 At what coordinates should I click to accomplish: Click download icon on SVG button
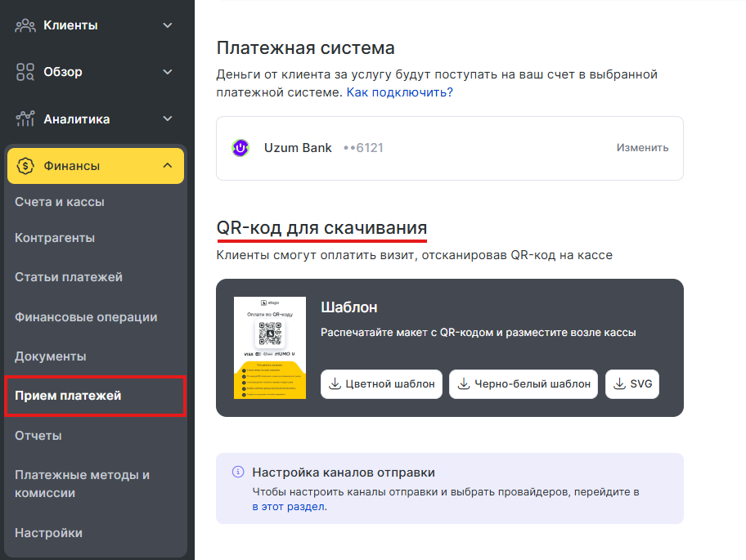pos(619,384)
